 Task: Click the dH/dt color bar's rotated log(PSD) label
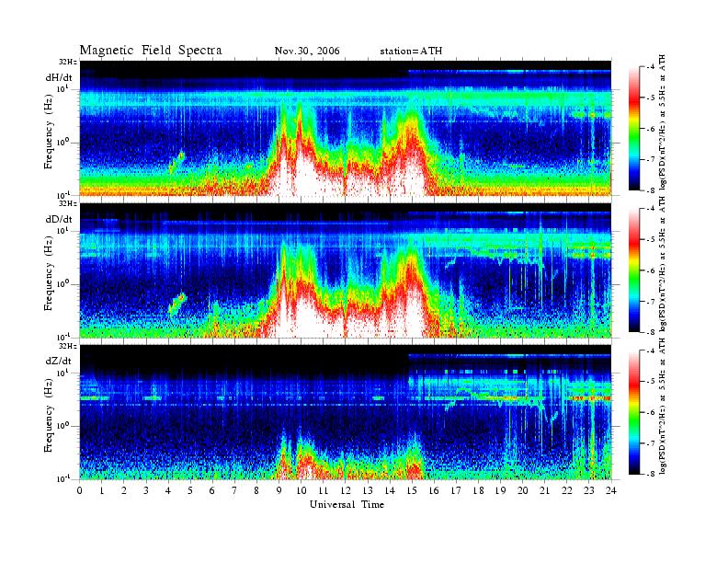tap(663, 122)
